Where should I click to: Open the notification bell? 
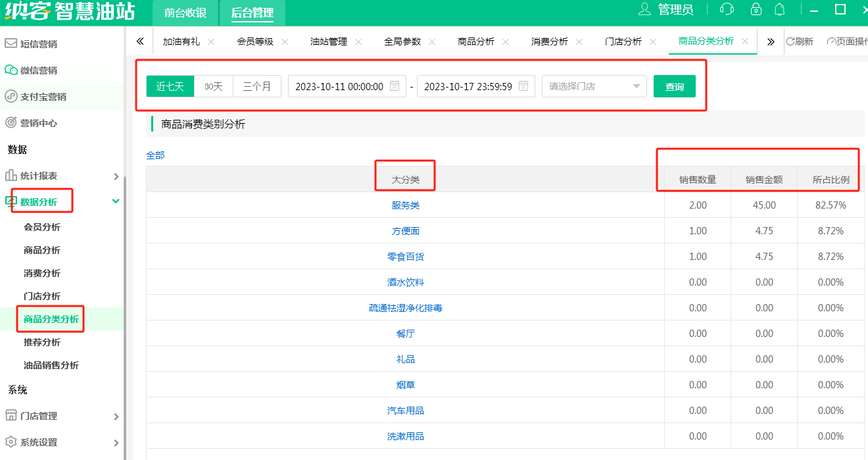[x=780, y=10]
